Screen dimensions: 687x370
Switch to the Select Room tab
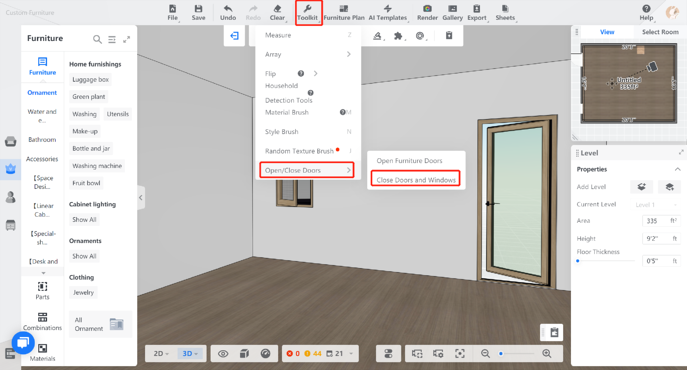(x=660, y=32)
